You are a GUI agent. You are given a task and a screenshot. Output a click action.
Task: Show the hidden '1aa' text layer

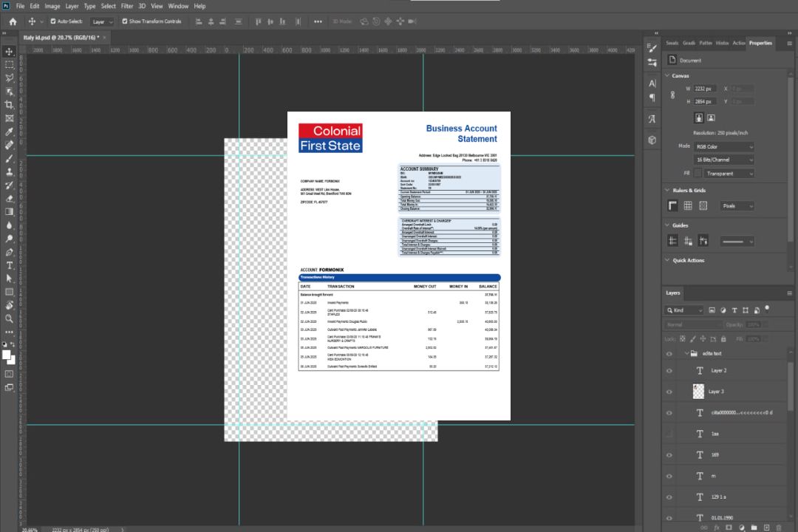[x=669, y=434]
